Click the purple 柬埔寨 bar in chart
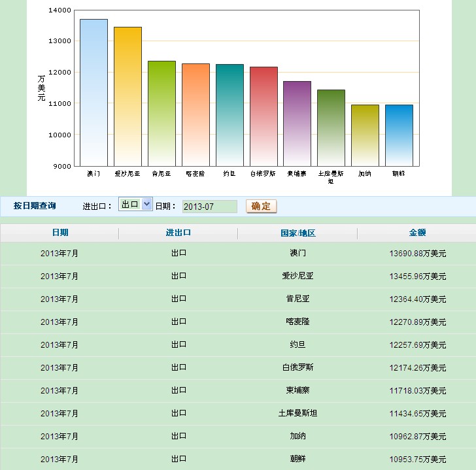Screen dimensions: 476x470 [297, 123]
